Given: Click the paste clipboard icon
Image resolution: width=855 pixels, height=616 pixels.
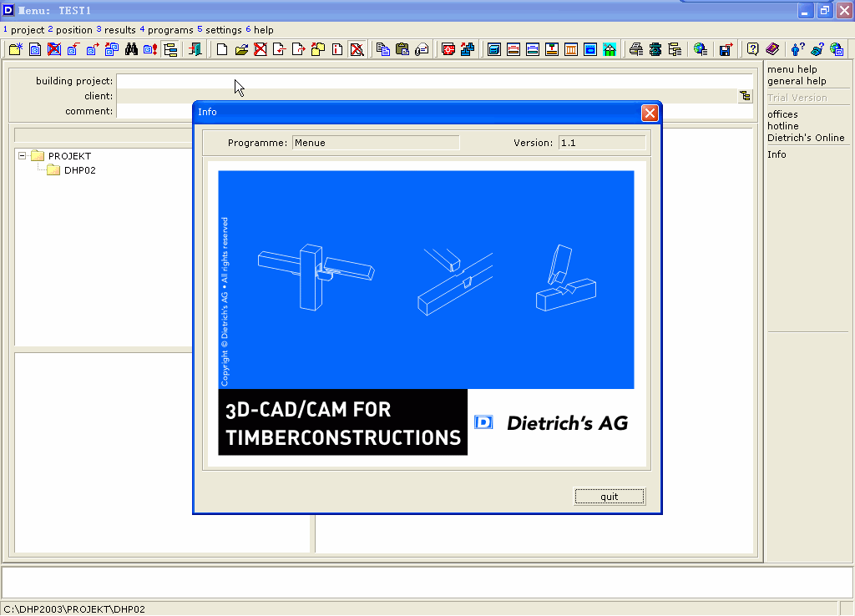Looking at the screenshot, I should (x=402, y=49).
